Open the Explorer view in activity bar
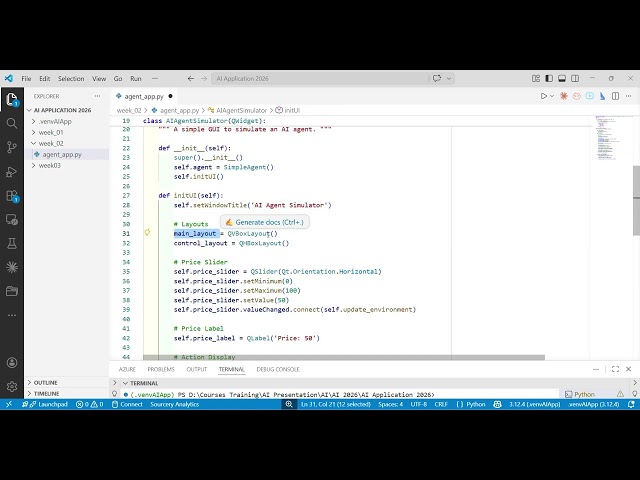The height and width of the screenshot is (480, 640). tap(12, 99)
